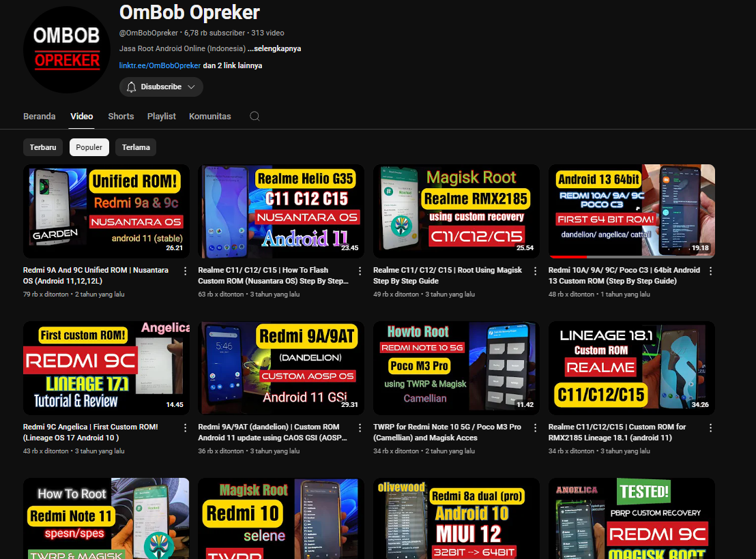Open title Realme C11/C12/C15 Custom ROM Lineage 18.1

[617, 432]
